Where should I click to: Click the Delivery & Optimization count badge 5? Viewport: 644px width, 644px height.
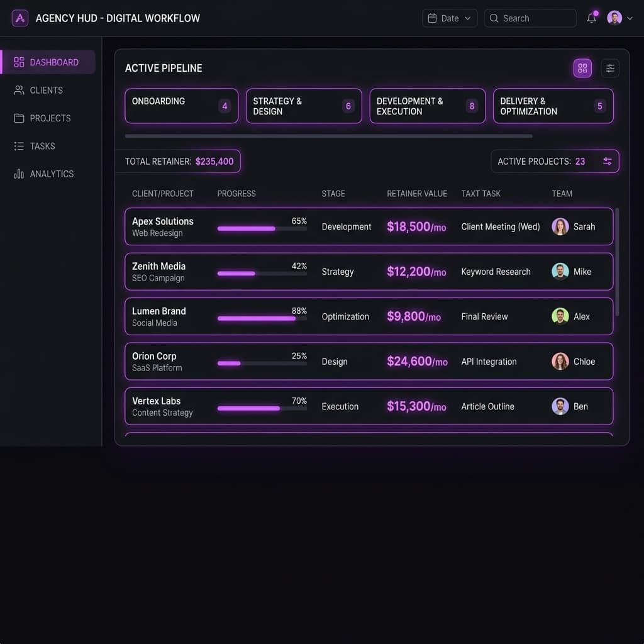click(x=599, y=106)
